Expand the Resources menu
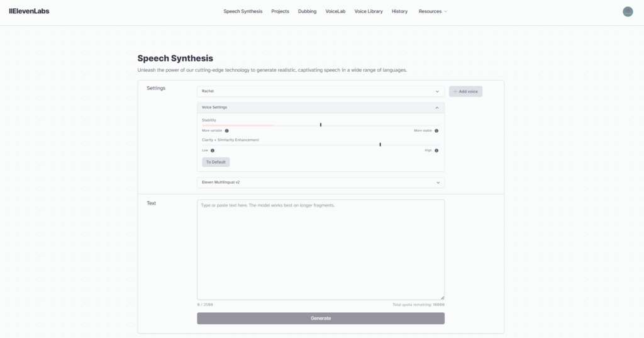This screenshot has height=338, width=644. pyautogui.click(x=433, y=11)
